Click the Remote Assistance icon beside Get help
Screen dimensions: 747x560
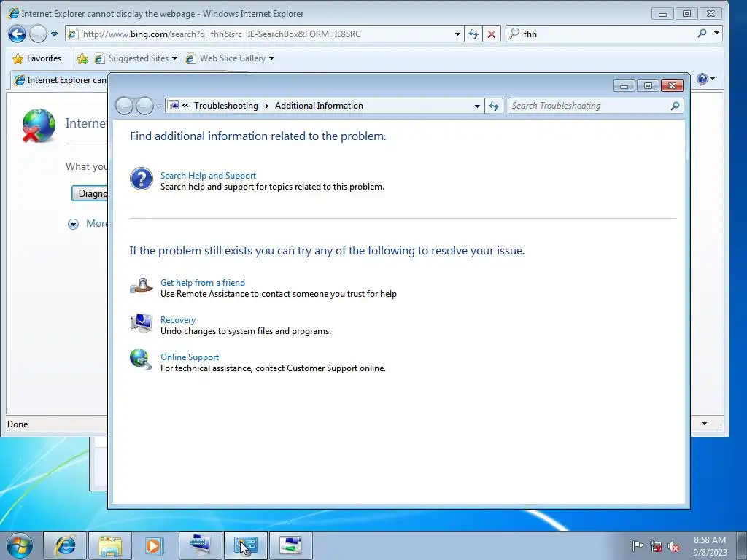tap(141, 285)
